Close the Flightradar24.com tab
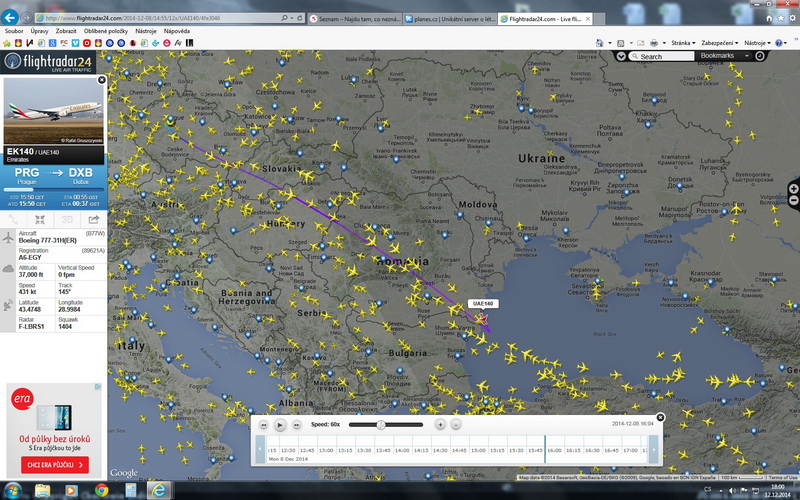800x500 pixels. point(587,19)
